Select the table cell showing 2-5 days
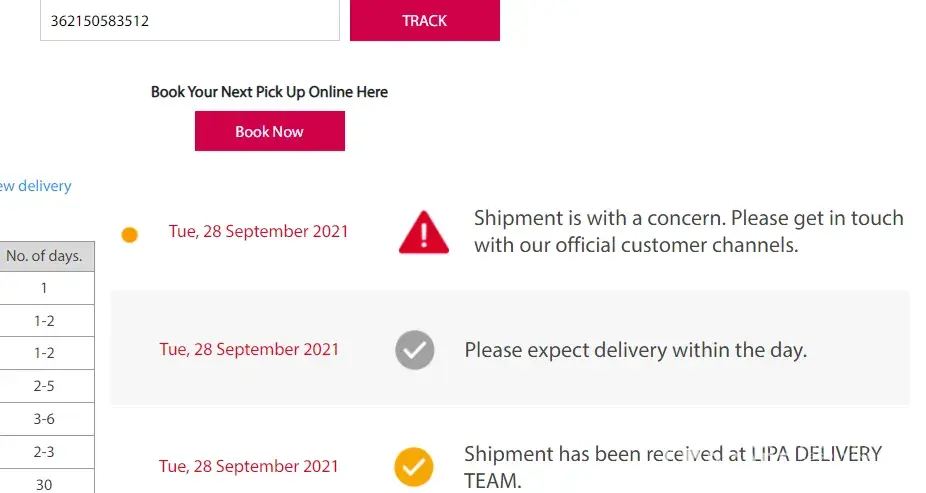Viewport: 926px width, 493px height. 44,386
